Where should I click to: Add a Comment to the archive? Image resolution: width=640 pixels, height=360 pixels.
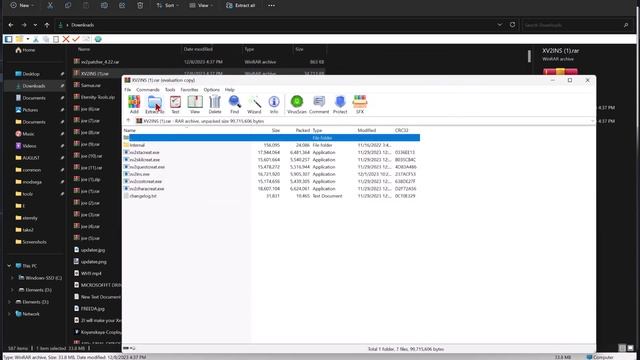pos(319,104)
